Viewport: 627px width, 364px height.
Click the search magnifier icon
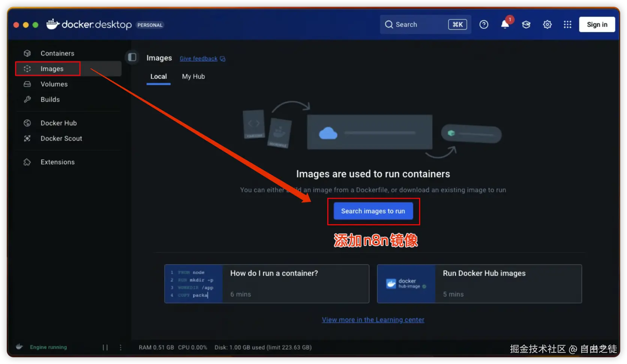point(389,25)
